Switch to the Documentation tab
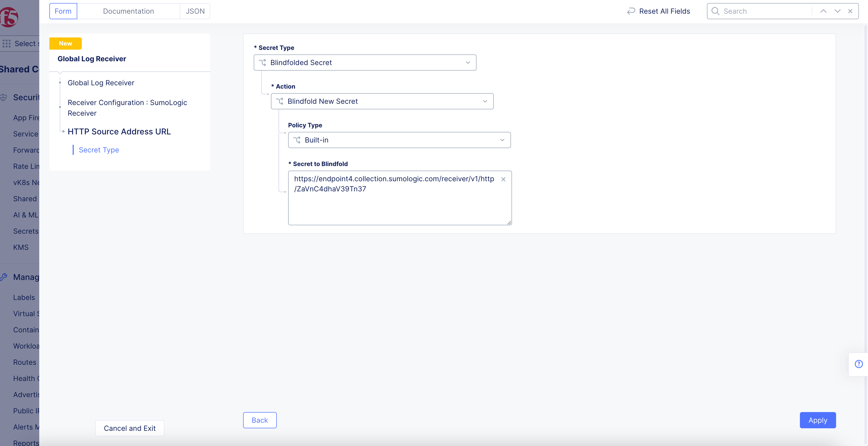The height and width of the screenshot is (446, 868). [128, 11]
